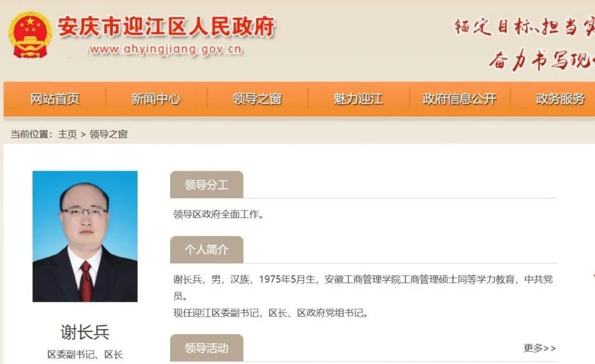The height and width of the screenshot is (364, 595).
Task: Select 领导之窗 in the navigation bar
Action: [257, 99]
